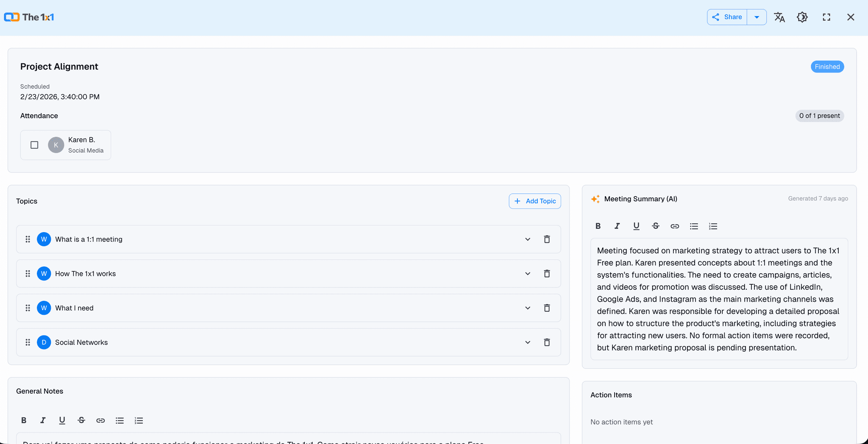Screen dimensions: 868x444
Task: Open the Share options dropdown arrow
Action: [x=757, y=17]
